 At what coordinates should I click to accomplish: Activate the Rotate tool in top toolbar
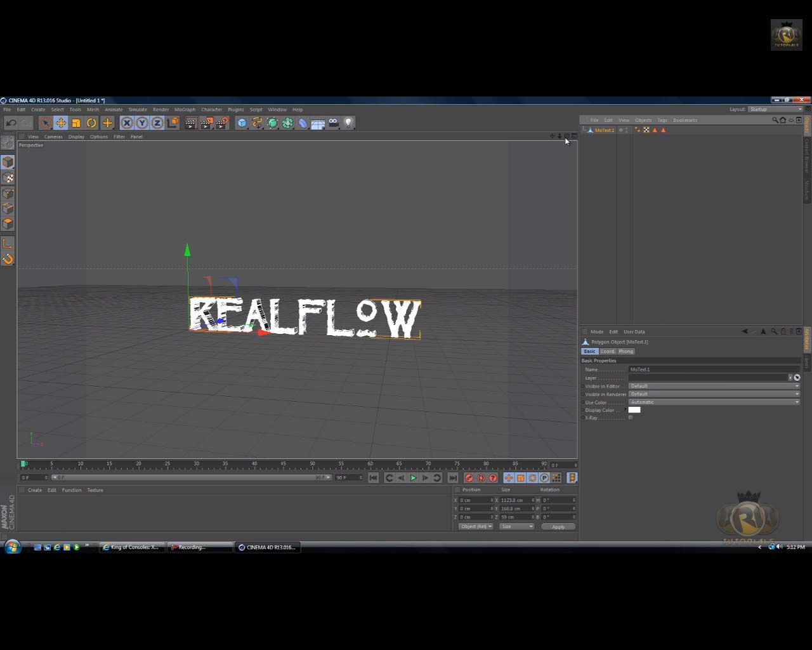pos(91,123)
